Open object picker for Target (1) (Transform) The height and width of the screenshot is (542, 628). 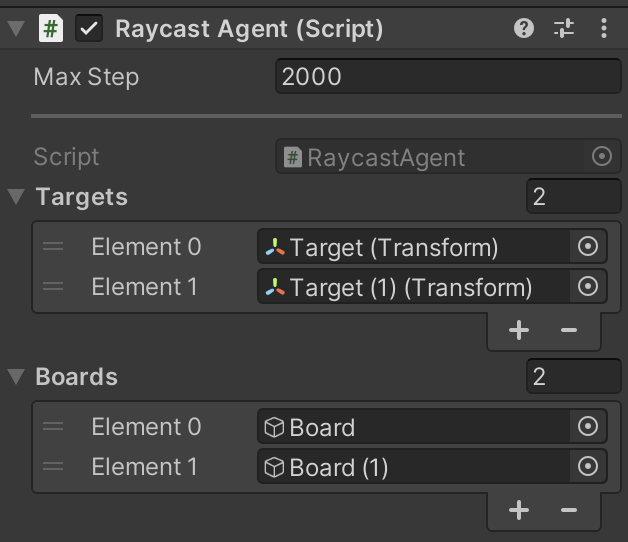(x=588, y=286)
